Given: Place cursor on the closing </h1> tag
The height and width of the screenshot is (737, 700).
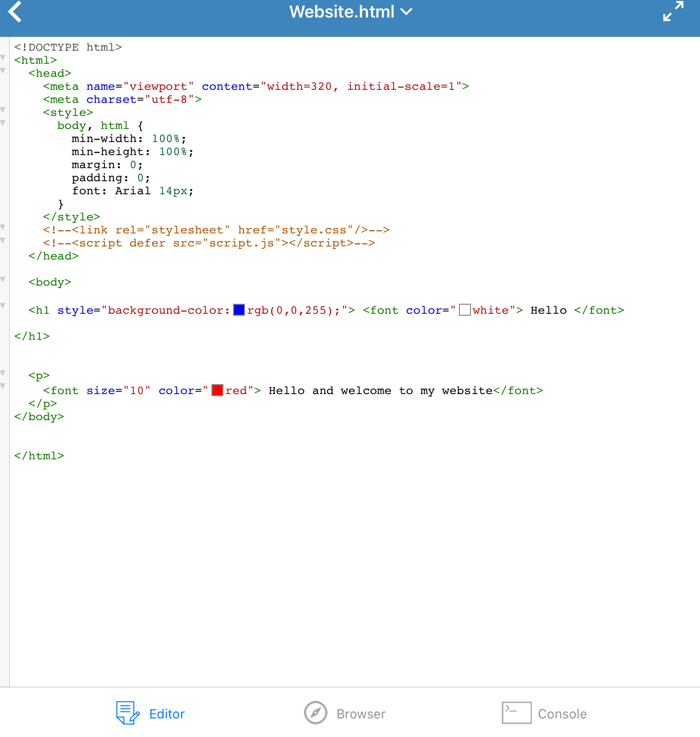Looking at the screenshot, I should [x=32, y=336].
